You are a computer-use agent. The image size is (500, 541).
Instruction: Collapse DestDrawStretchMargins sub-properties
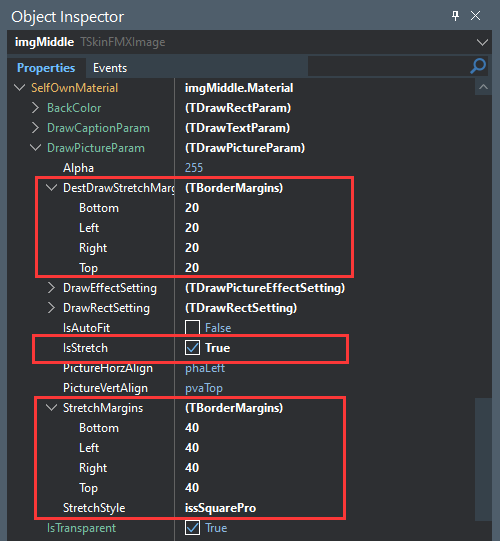point(51,188)
